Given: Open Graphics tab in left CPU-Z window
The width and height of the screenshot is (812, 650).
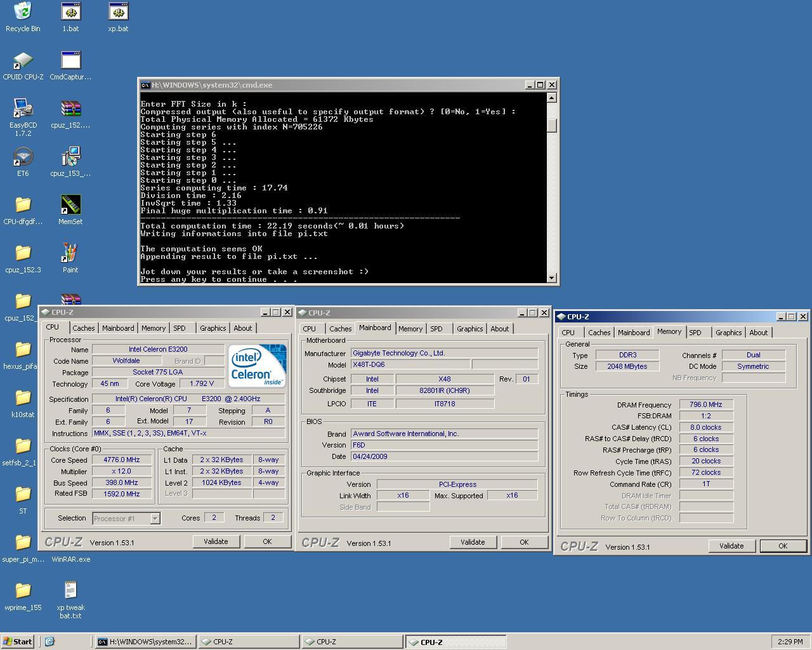Looking at the screenshot, I should [x=213, y=328].
